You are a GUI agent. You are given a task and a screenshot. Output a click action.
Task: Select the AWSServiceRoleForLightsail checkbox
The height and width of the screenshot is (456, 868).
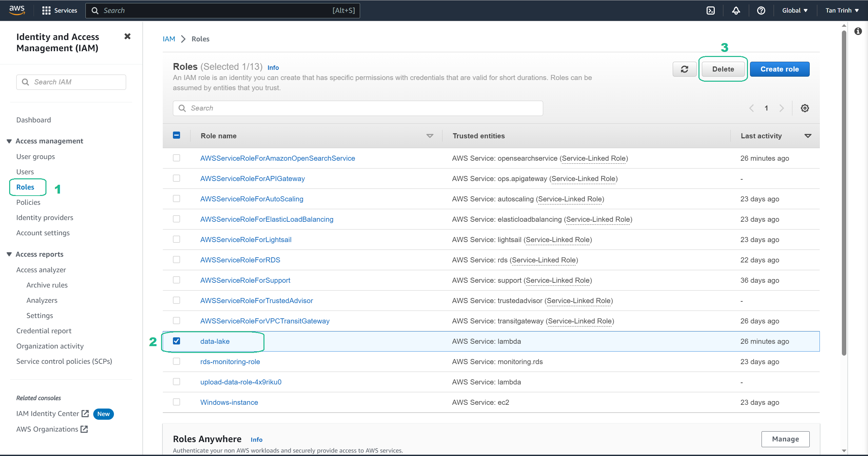(177, 239)
